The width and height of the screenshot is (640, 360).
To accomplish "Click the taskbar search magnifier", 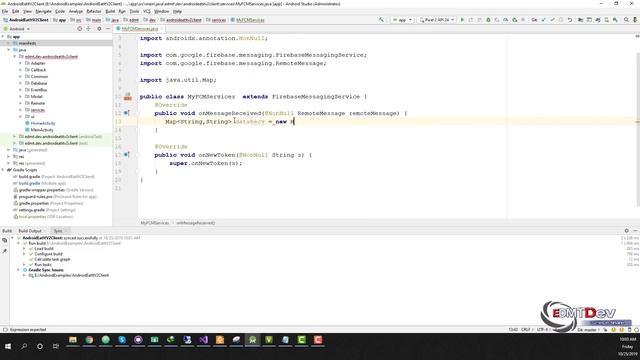I will pos(24,346).
